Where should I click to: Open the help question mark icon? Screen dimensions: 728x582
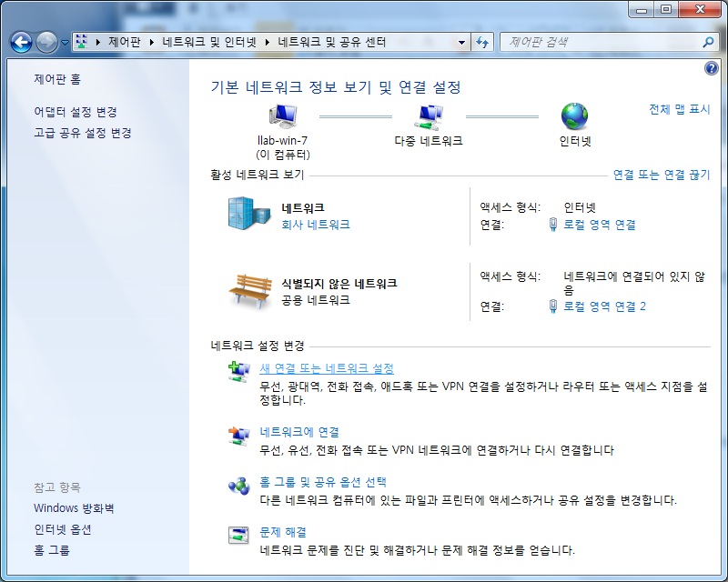[x=711, y=69]
